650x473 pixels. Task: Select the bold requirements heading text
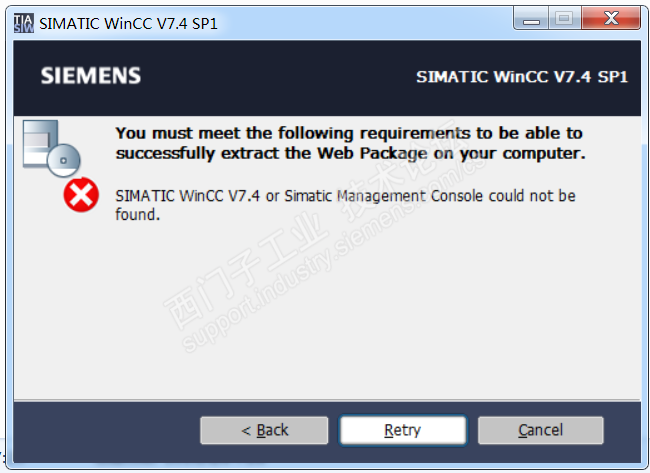[x=350, y=143]
